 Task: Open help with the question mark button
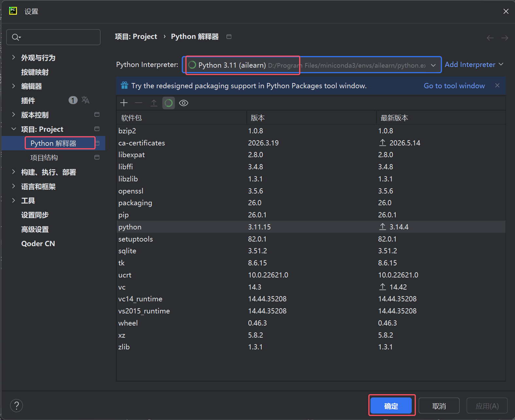pos(16,406)
